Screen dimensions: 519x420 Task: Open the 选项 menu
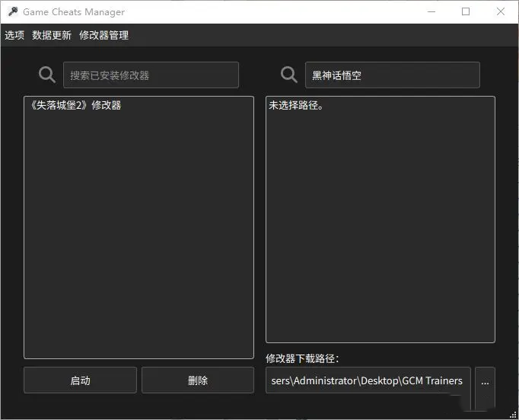(14, 35)
